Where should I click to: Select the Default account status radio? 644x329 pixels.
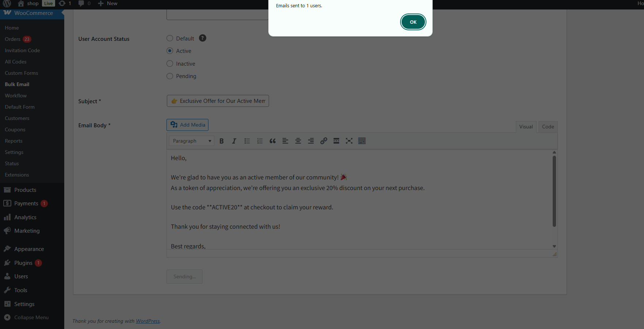click(170, 38)
